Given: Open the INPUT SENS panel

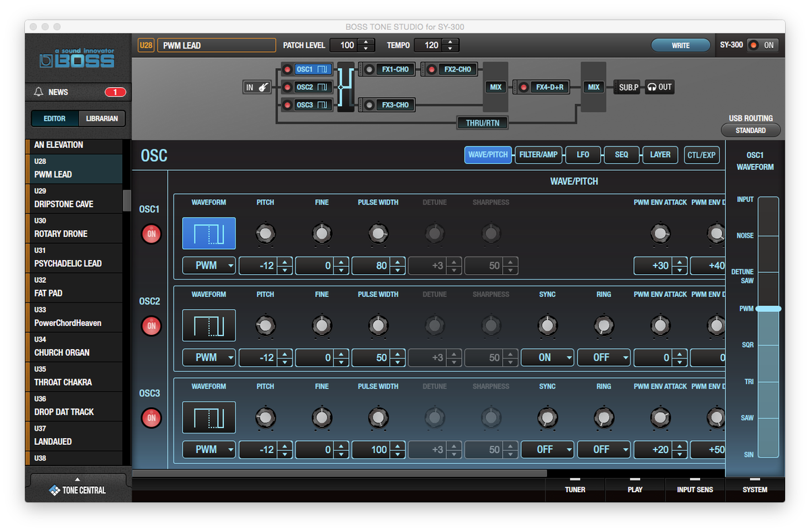Looking at the screenshot, I should point(695,489).
